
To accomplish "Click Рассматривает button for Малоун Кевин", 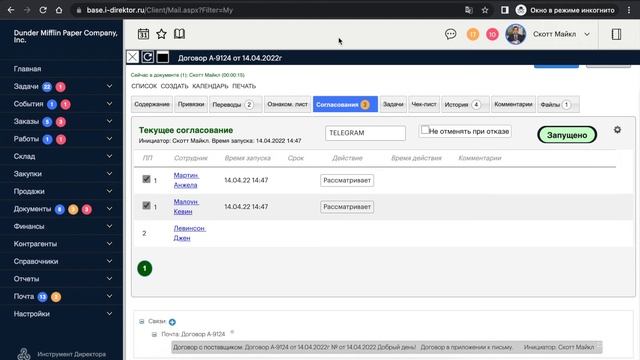I will 347,207.
